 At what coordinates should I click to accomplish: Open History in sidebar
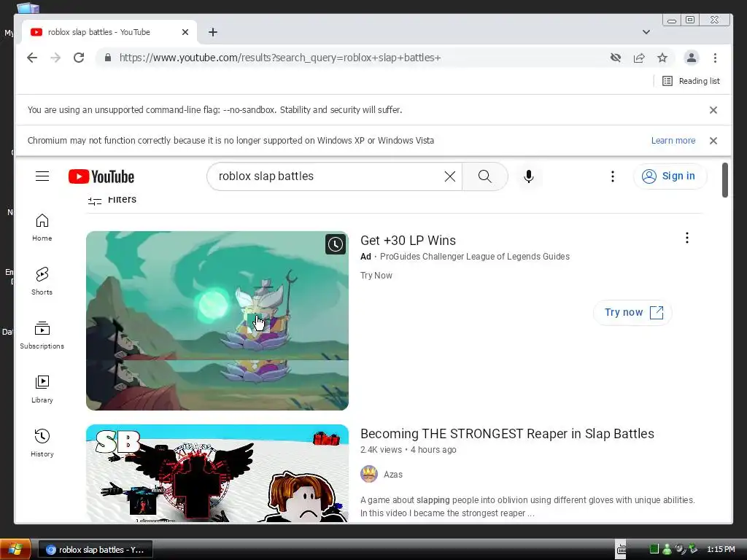(x=42, y=443)
